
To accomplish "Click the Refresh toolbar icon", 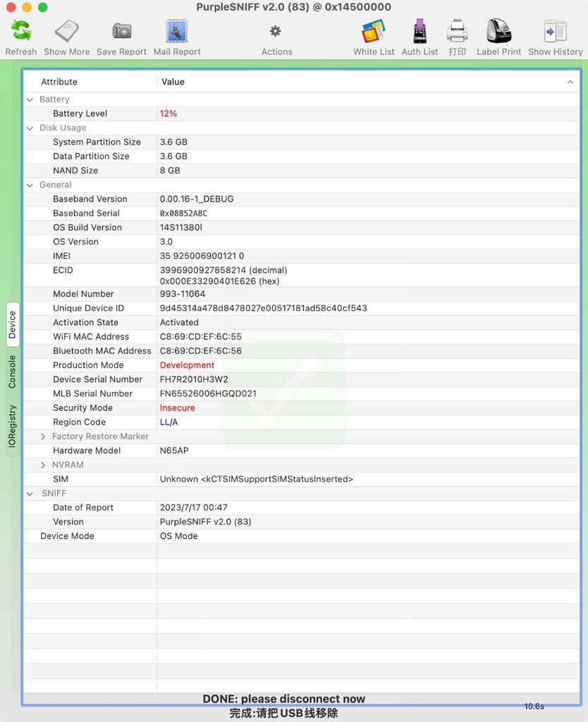I will click(21, 31).
